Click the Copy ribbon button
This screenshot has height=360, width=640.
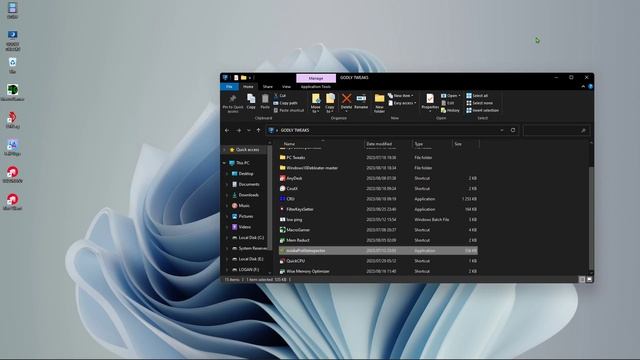click(251, 101)
